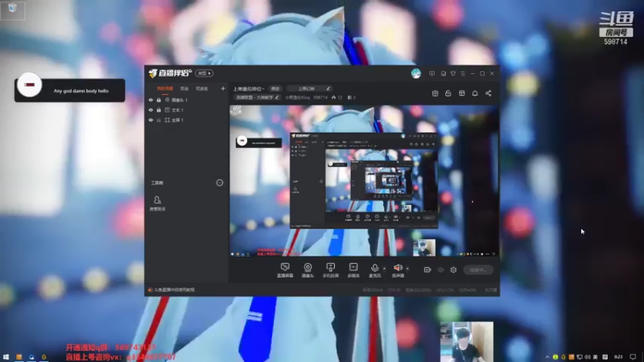Screen dimensions: 644x362
Task: Toggle the preview eye icon in bottom toolbar
Action: click(440, 269)
